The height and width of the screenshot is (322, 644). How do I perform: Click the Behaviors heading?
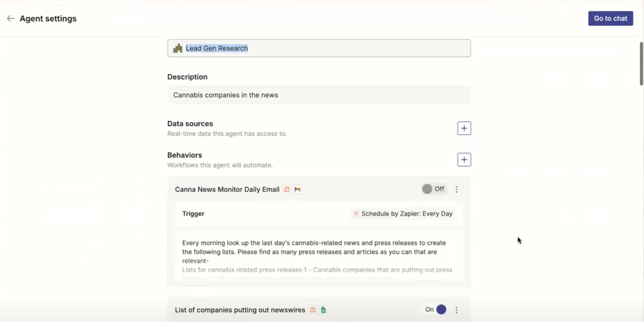click(184, 155)
